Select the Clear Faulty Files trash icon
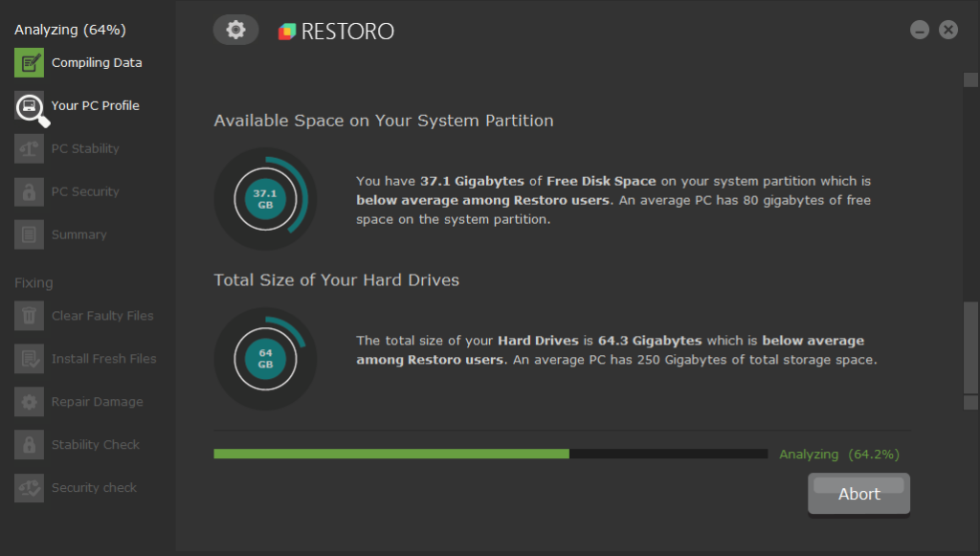Image resolution: width=980 pixels, height=556 pixels. (27, 316)
